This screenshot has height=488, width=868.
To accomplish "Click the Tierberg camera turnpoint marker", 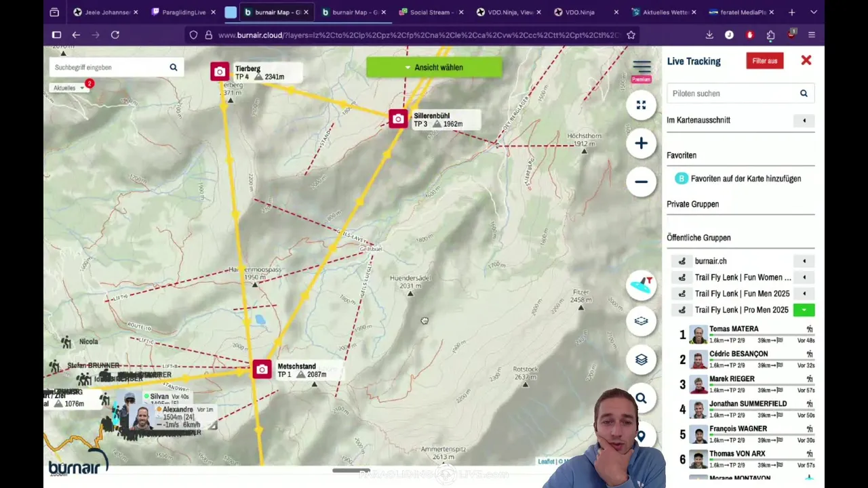I will click(x=220, y=72).
